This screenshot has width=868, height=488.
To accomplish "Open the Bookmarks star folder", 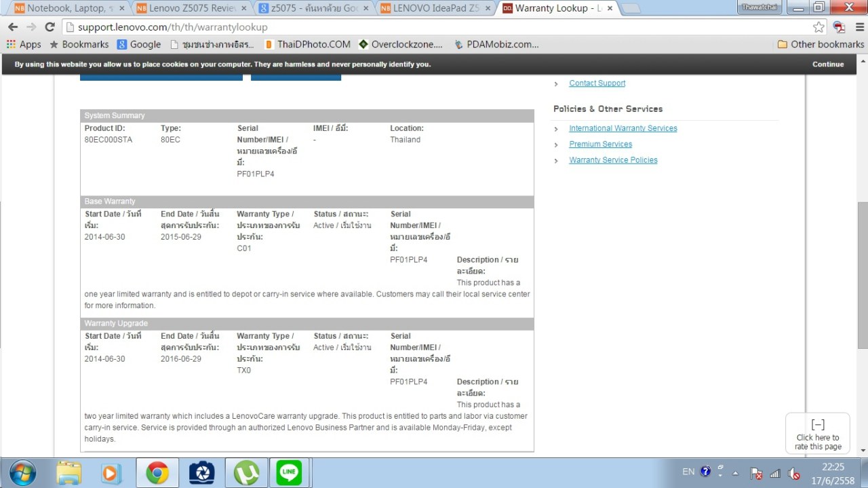I will click(x=79, y=44).
